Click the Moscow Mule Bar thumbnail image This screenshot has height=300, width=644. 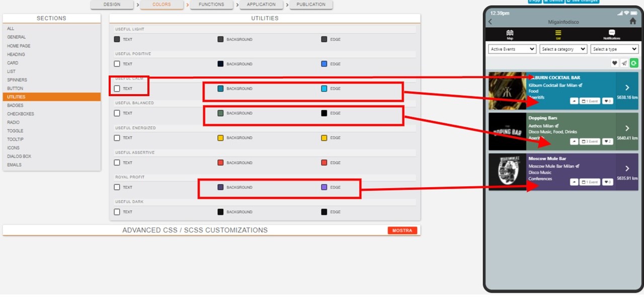pyautogui.click(x=507, y=172)
